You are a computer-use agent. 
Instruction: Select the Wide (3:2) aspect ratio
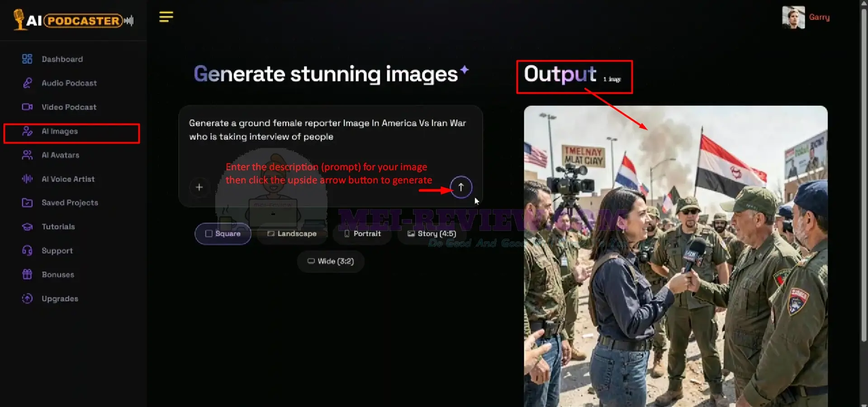[x=331, y=261]
